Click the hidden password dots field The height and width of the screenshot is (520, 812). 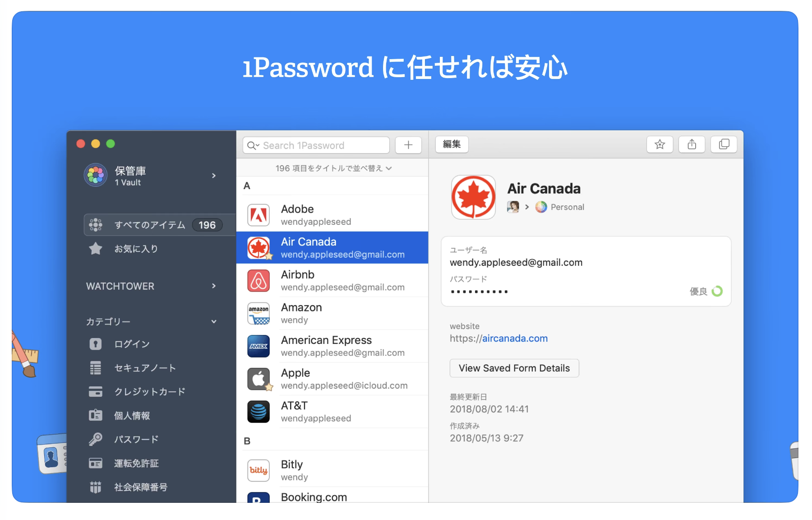pos(479,292)
